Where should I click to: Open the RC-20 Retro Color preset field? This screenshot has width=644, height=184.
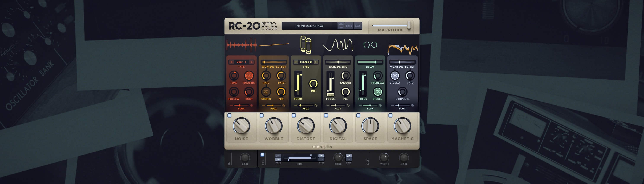pos(310,26)
